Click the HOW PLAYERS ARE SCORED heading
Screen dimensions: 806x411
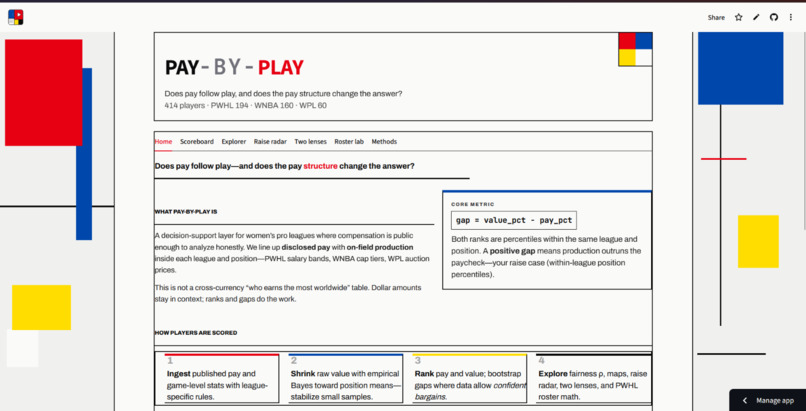click(196, 333)
